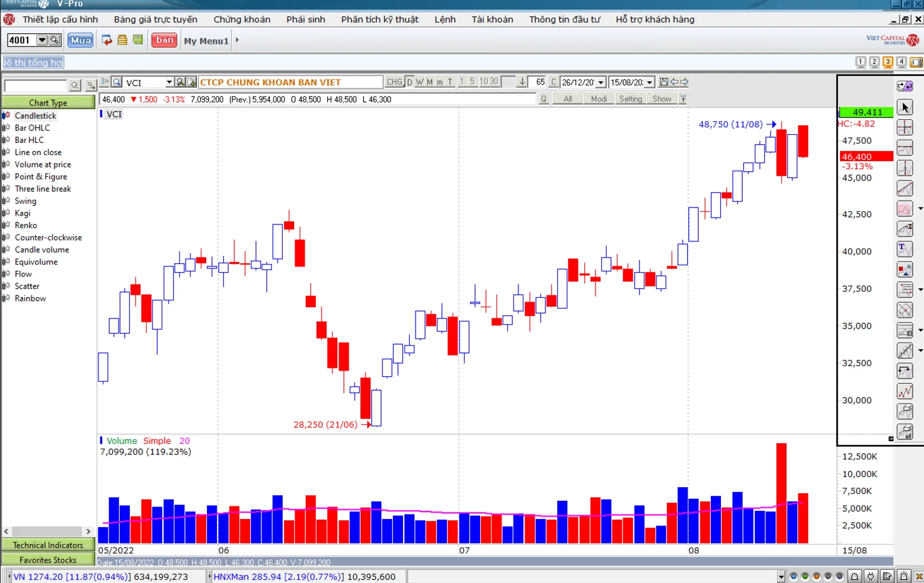The height and width of the screenshot is (583, 924).
Task: Expand the start date 26/12 dropdown
Action: point(601,83)
